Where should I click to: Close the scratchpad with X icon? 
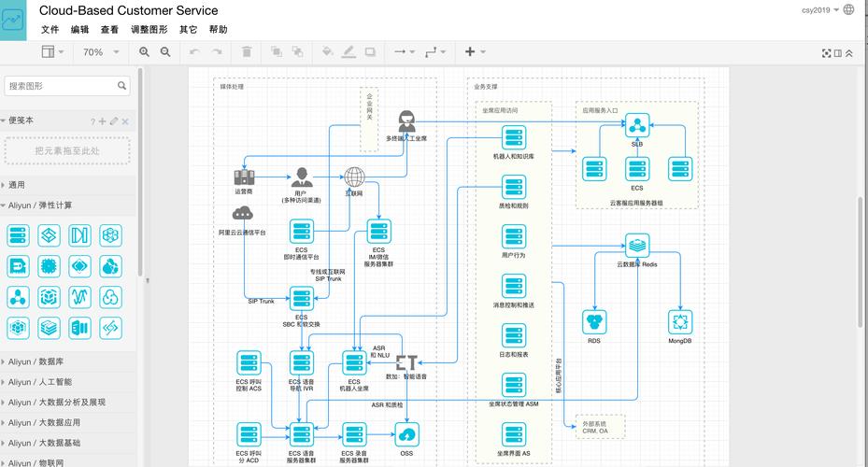[125, 121]
